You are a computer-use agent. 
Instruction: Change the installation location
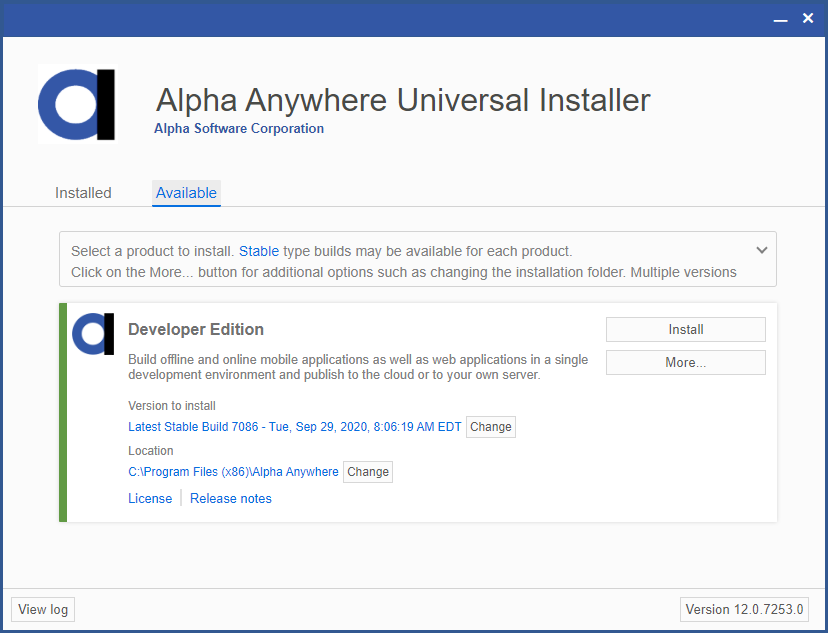368,471
